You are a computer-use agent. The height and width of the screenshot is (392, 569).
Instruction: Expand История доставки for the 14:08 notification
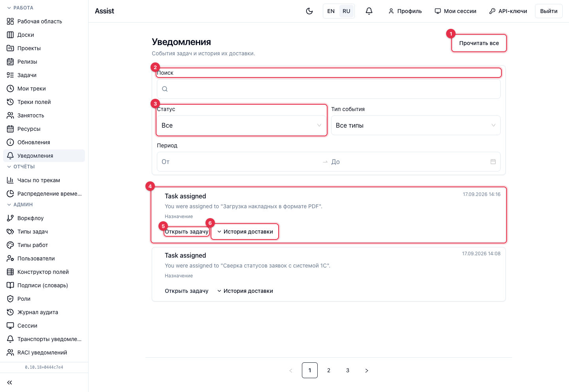(x=245, y=291)
